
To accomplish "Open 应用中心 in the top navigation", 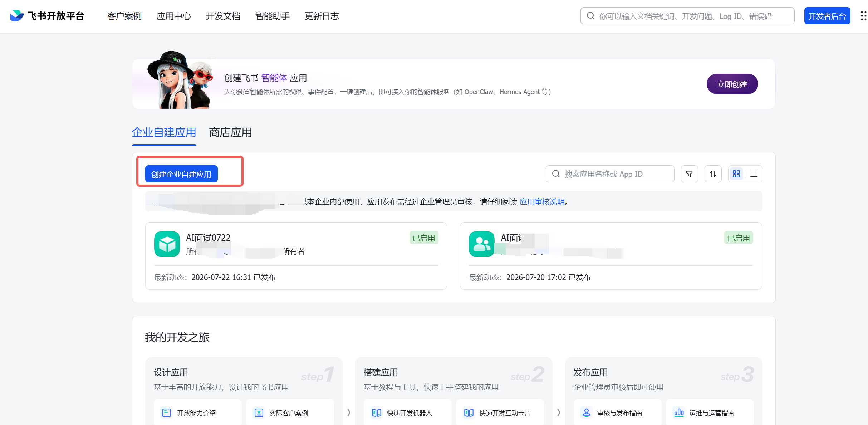I will tap(174, 16).
